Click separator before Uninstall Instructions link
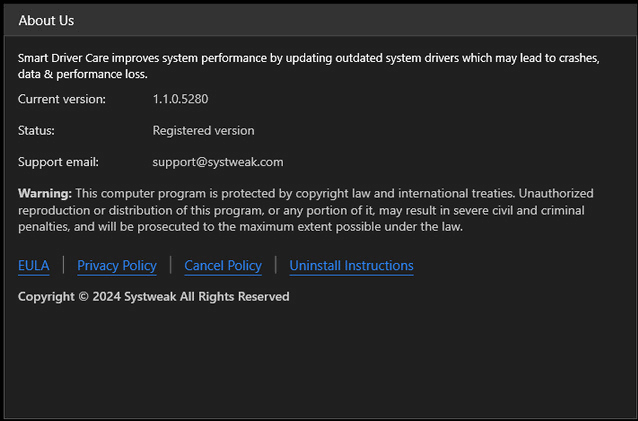This screenshot has height=421, width=638. point(275,265)
